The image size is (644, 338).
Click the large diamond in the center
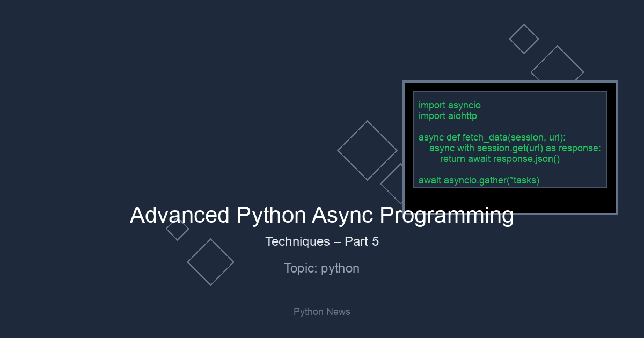(367, 150)
